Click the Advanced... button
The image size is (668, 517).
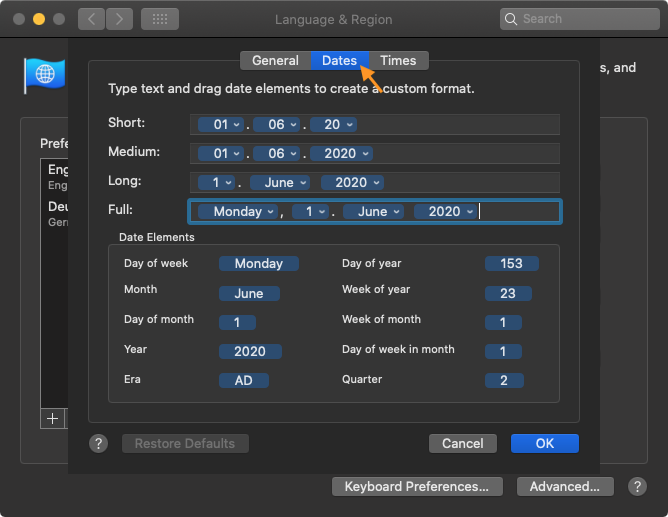565,486
